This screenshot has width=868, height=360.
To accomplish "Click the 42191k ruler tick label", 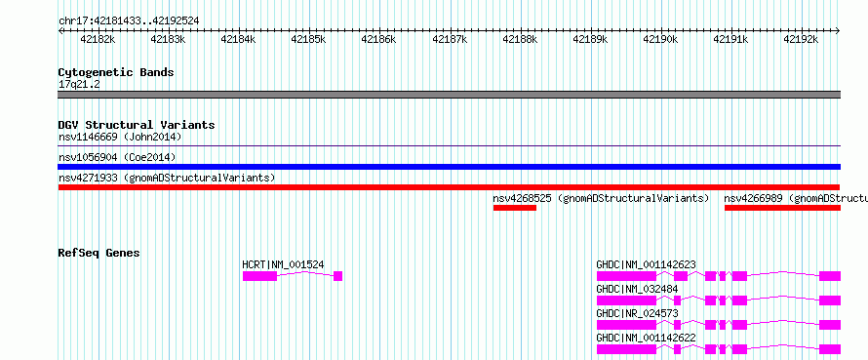I will [x=730, y=39].
